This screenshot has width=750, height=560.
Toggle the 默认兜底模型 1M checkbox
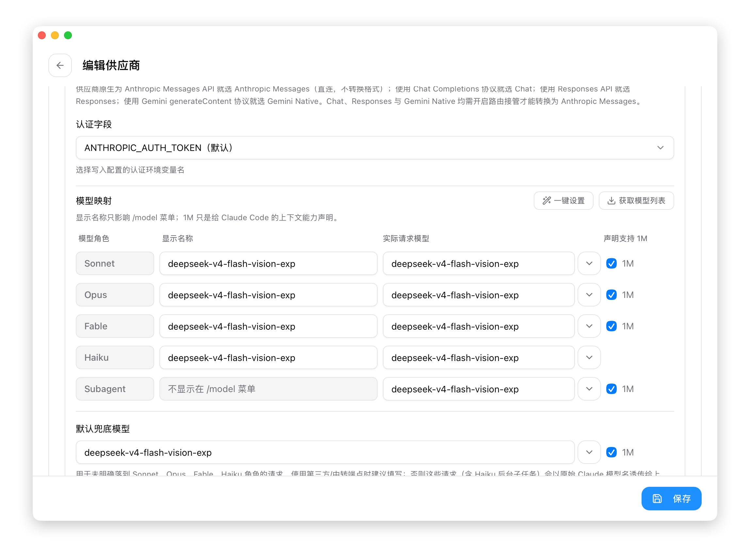point(611,452)
